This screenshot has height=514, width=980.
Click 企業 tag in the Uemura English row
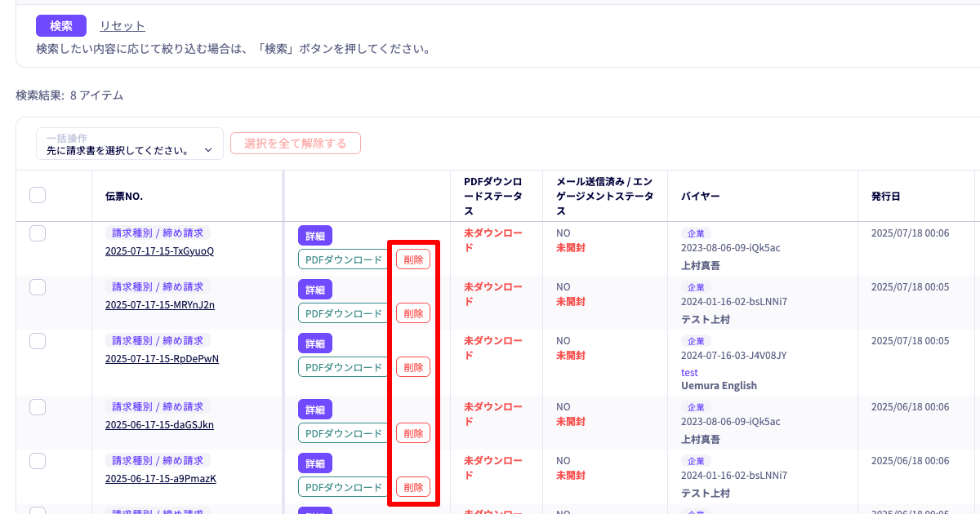(x=696, y=341)
